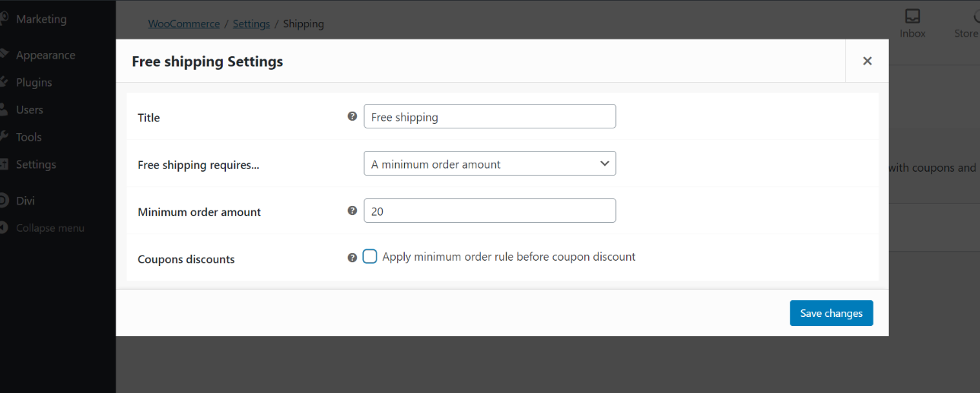Image resolution: width=980 pixels, height=393 pixels.
Task: Click the help icon beside Title
Action: click(x=352, y=116)
